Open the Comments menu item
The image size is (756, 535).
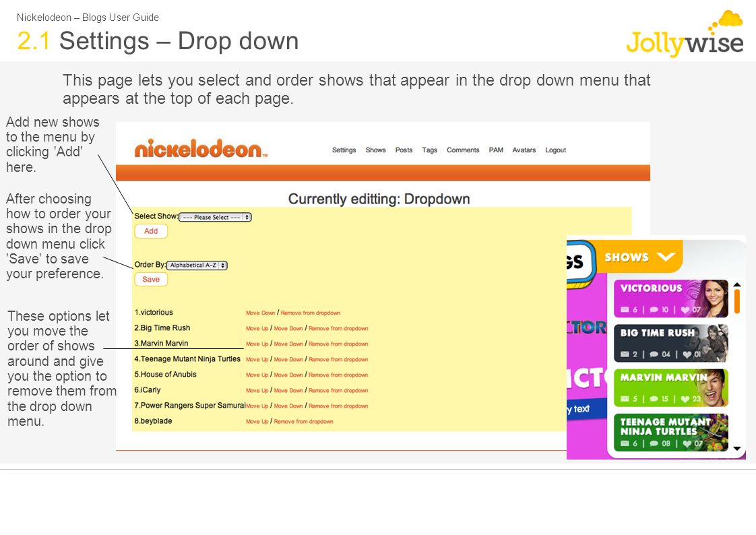click(x=463, y=150)
